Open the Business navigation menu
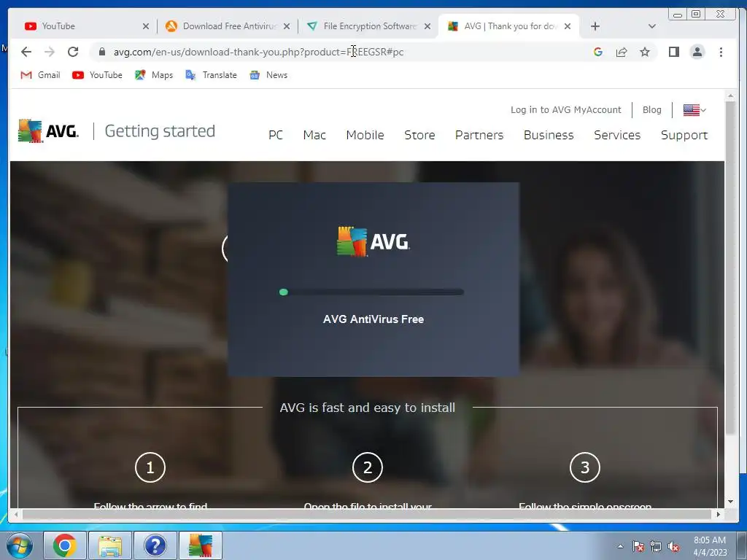The width and height of the screenshot is (747, 560). coord(549,135)
